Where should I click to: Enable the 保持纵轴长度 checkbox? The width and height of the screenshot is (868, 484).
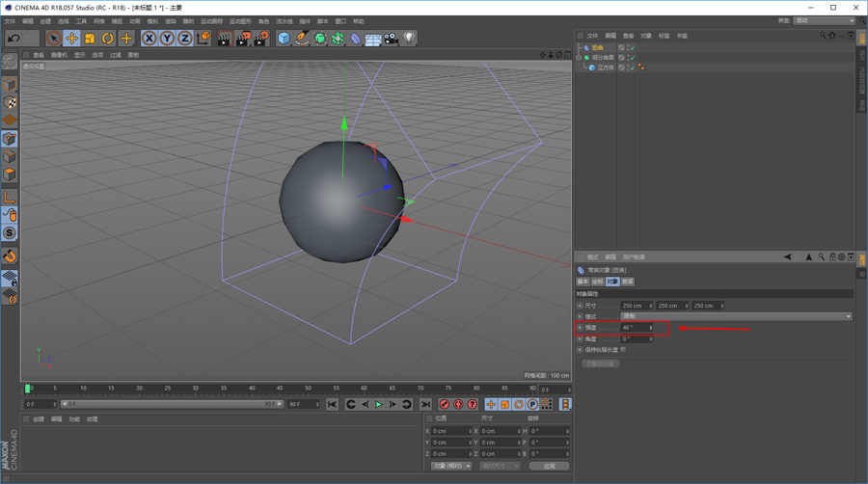(623, 350)
